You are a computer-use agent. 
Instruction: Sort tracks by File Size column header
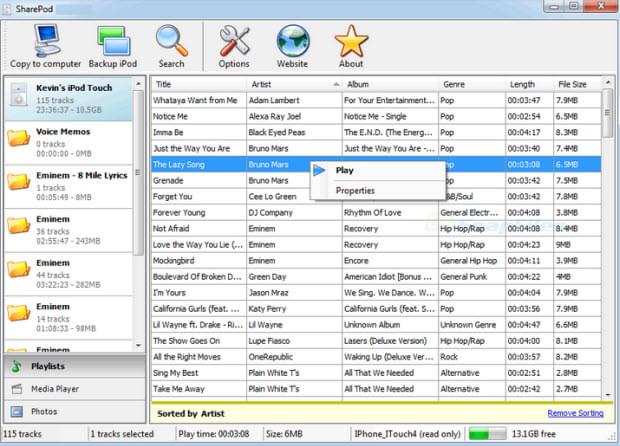point(577,84)
